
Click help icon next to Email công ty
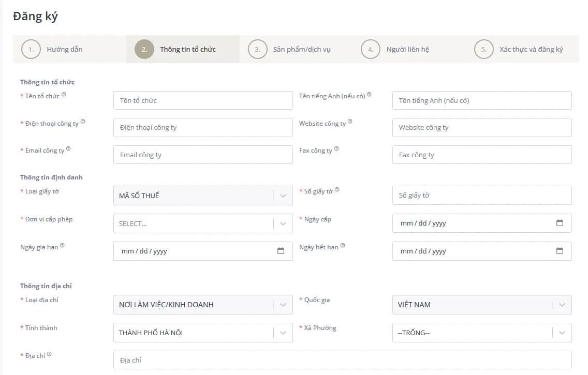click(68, 149)
